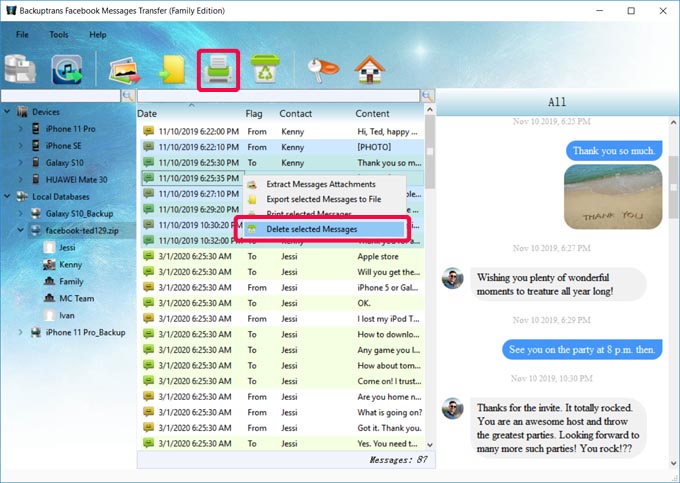Click message bubble icon of 6:22:00 PM row
The height and width of the screenshot is (483, 680).
pos(149,131)
